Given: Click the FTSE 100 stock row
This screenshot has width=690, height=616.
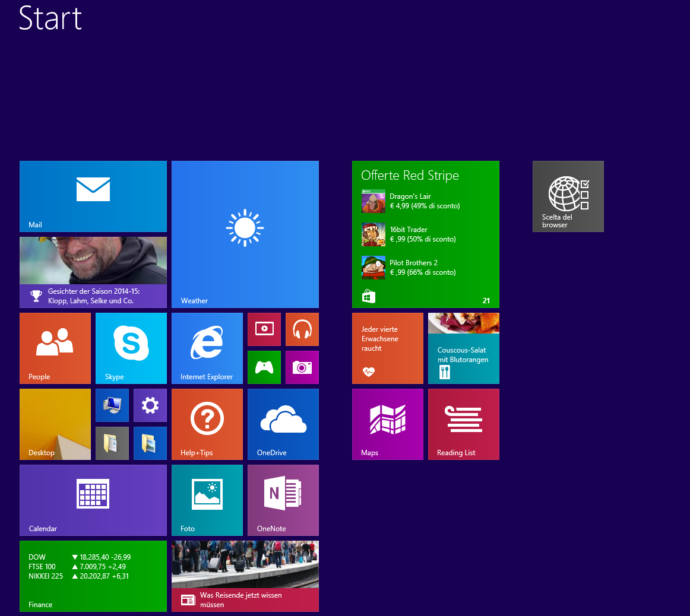Looking at the screenshot, I should [x=77, y=567].
